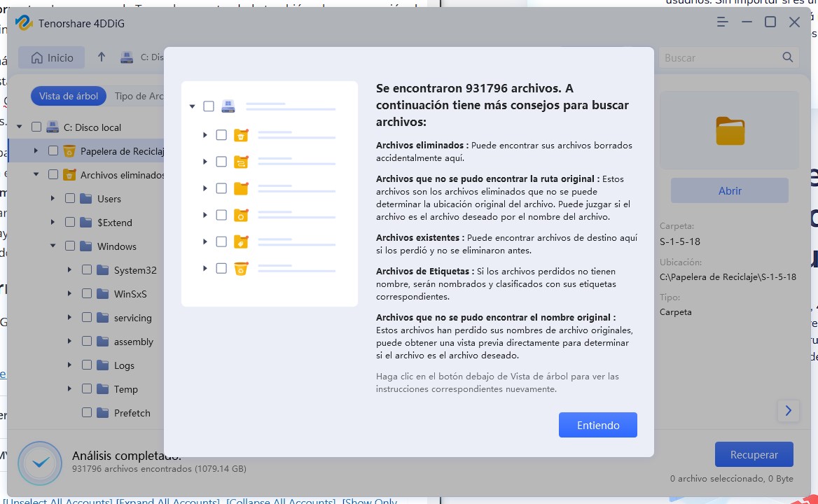Click the analysis completed checkmark circle
818x504 pixels.
(x=40, y=463)
